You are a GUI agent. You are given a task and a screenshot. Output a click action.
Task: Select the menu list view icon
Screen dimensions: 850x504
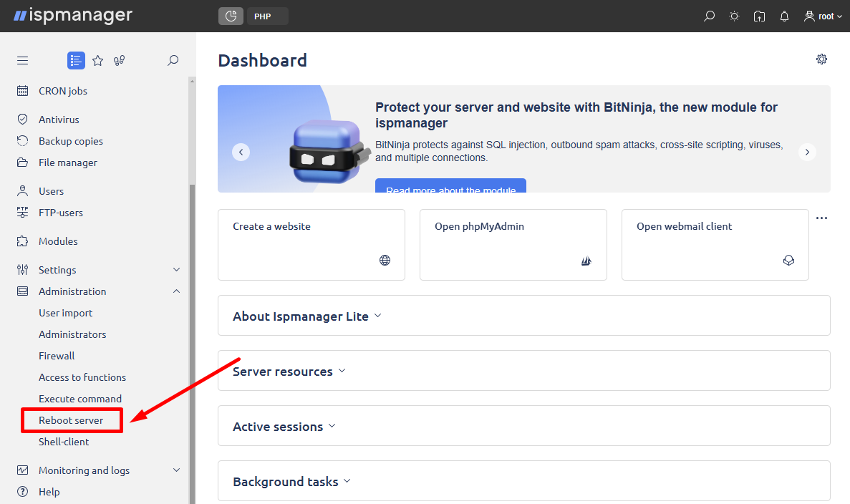click(x=76, y=61)
